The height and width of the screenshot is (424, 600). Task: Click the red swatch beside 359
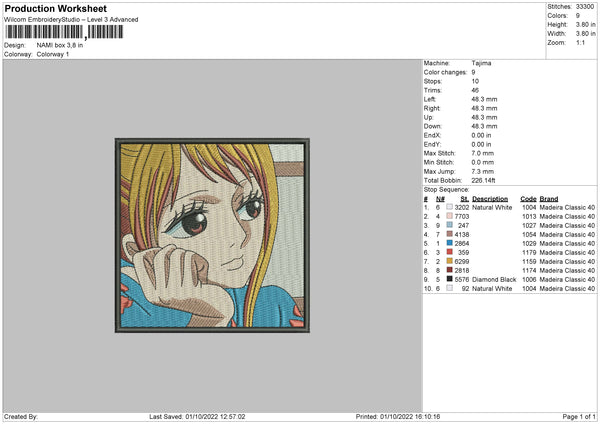450,252
